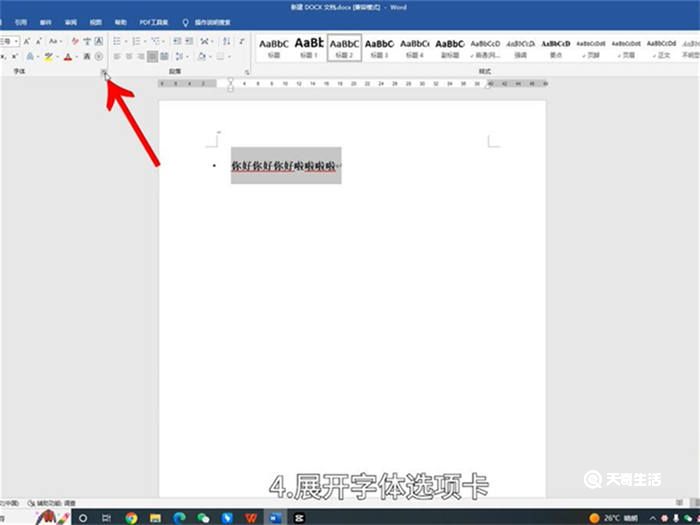Image resolution: width=700 pixels, height=525 pixels.
Task: Click the Bullets list icon
Action: [117, 42]
